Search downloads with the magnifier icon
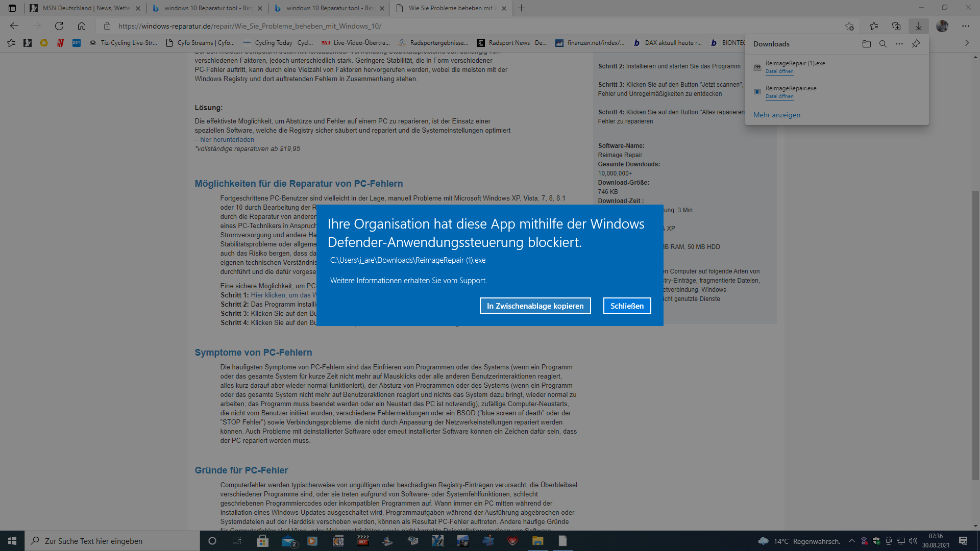Screen dimensions: 980x551 click(883, 44)
